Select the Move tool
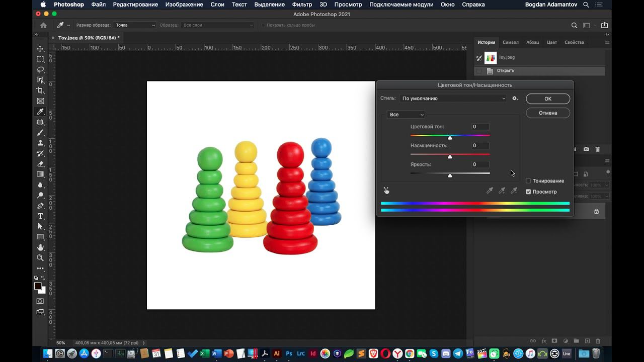The width and height of the screenshot is (644, 362). pyautogui.click(x=40, y=49)
